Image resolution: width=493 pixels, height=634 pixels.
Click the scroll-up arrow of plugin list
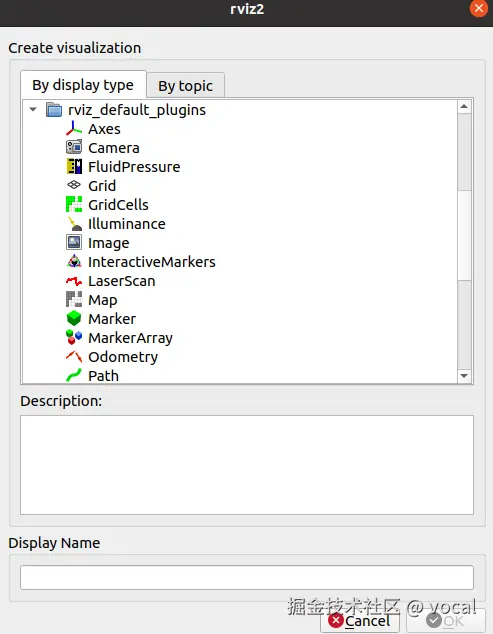click(464, 106)
